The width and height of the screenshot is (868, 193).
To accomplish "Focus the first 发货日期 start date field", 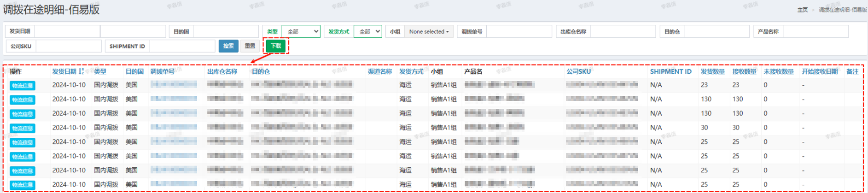I will [x=67, y=31].
